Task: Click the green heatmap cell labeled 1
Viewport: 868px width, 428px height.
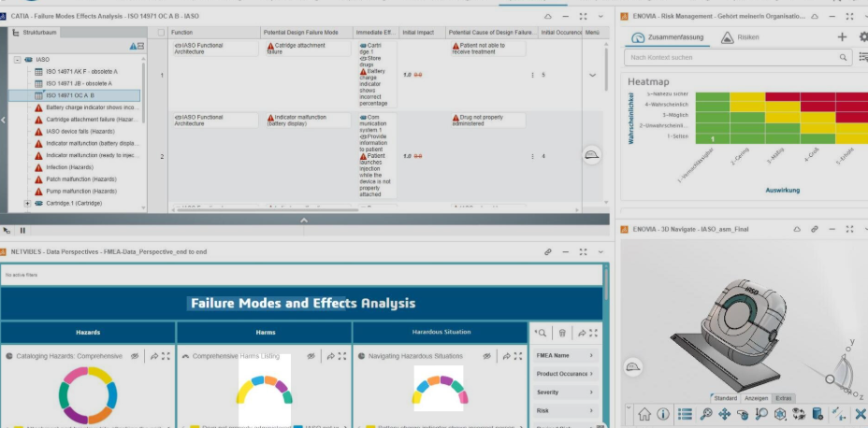Action: 713,139
